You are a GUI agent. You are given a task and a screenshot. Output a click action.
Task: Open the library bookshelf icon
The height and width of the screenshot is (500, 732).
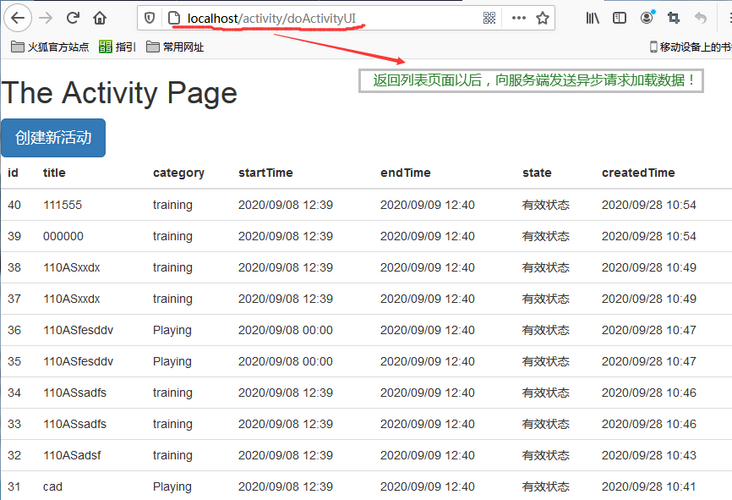click(x=592, y=18)
